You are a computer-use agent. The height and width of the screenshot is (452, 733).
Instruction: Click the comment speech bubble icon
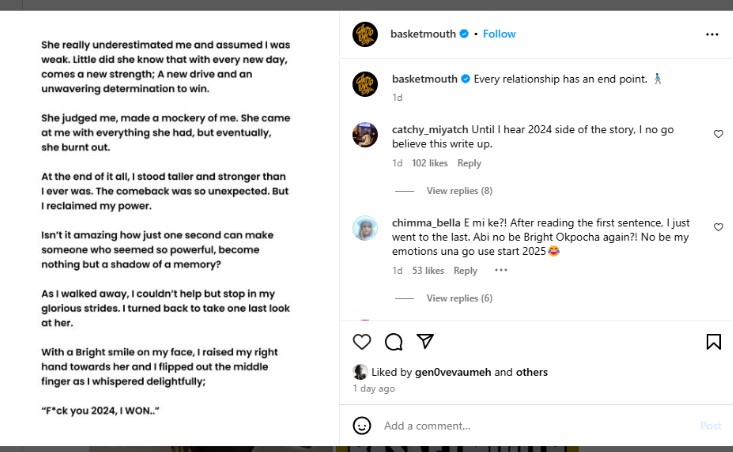(x=394, y=342)
